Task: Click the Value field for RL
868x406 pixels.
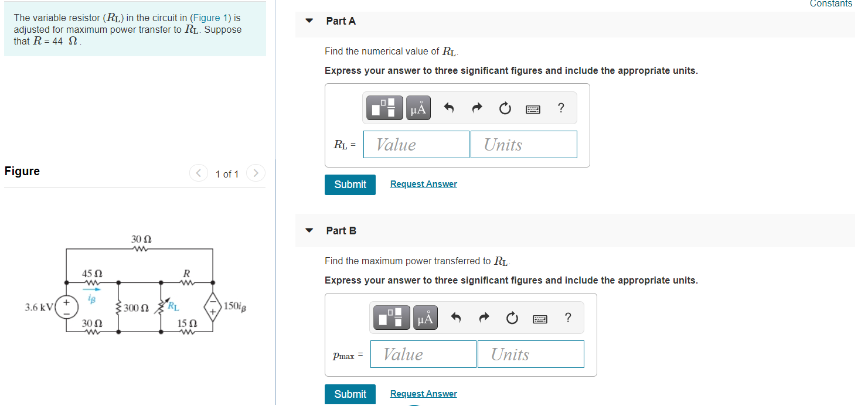Action: pos(416,144)
